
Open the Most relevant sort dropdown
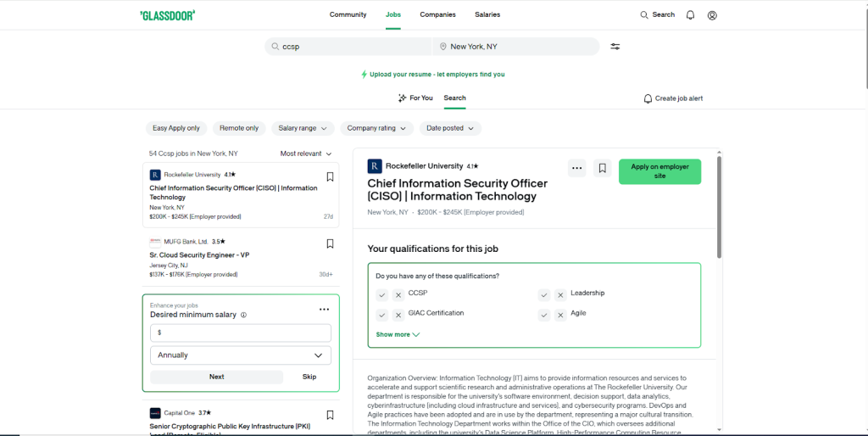(x=305, y=154)
